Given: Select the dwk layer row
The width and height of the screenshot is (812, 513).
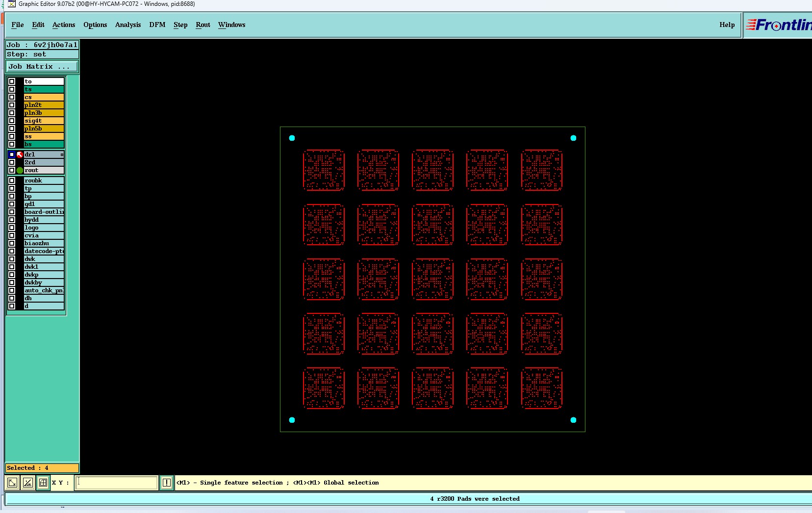Looking at the screenshot, I should click(x=44, y=259).
